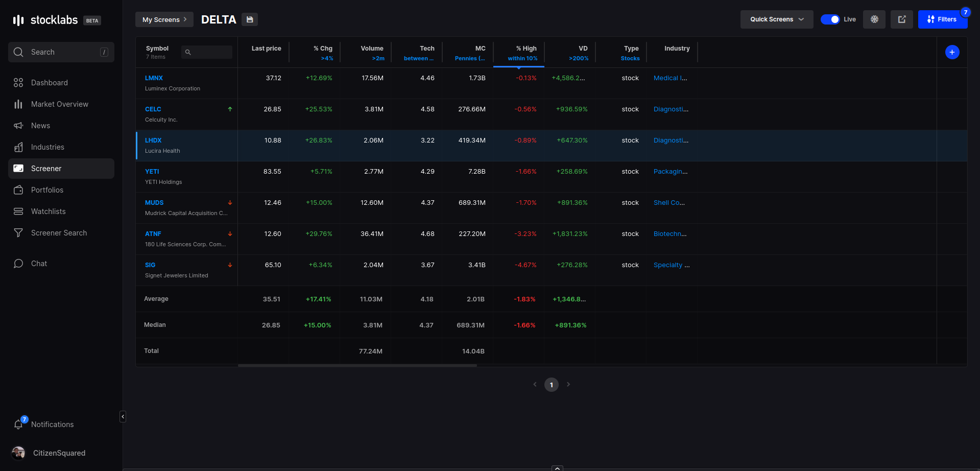Image resolution: width=980 pixels, height=471 pixels.
Task: Click the News megaphone icon
Action: point(18,126)
